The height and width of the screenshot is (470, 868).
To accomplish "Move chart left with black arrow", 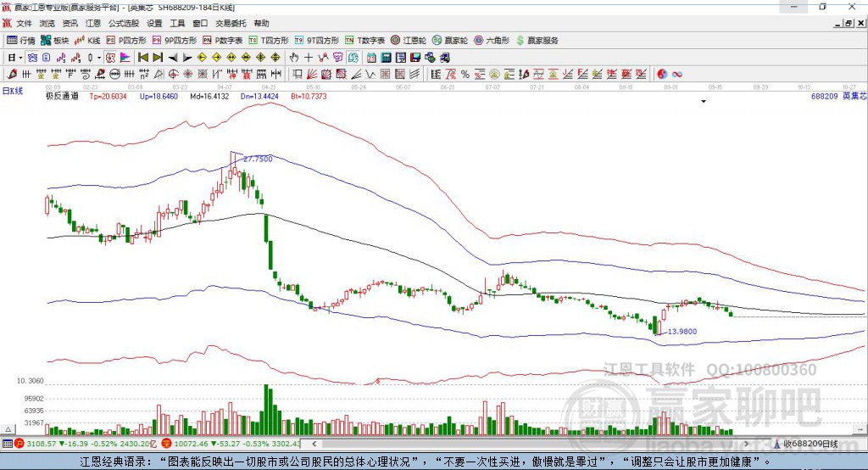I will pos(173,58).
